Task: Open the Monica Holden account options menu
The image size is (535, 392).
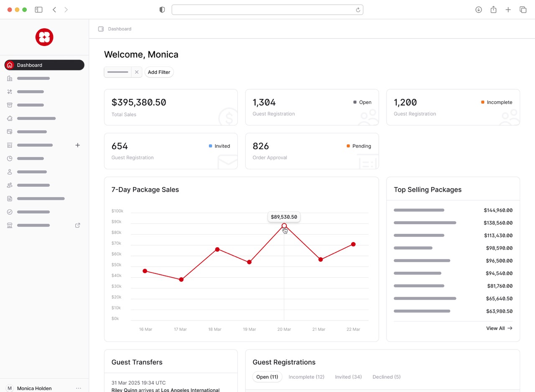Action: (x=79, y=388)
